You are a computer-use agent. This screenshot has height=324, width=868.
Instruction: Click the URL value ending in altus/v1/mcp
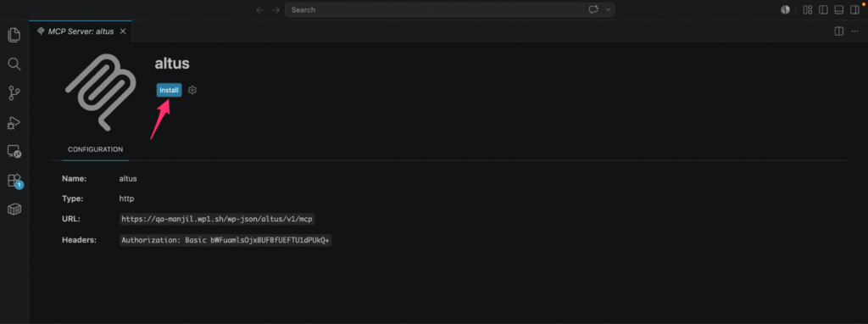217,219
